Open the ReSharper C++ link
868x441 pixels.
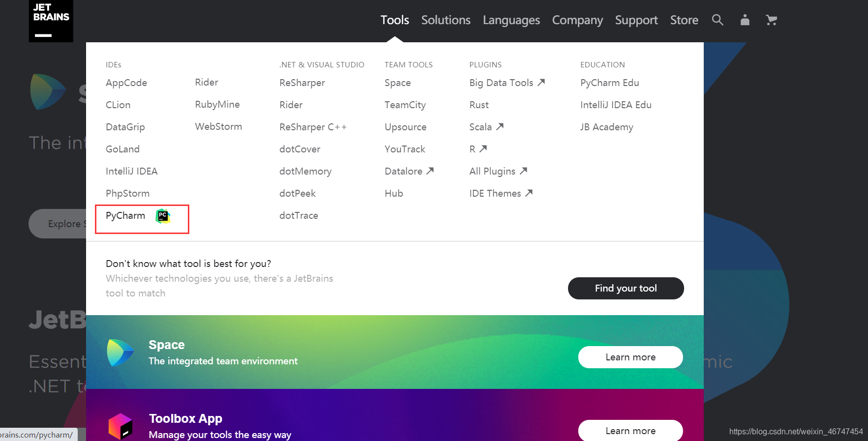point(313,127)
